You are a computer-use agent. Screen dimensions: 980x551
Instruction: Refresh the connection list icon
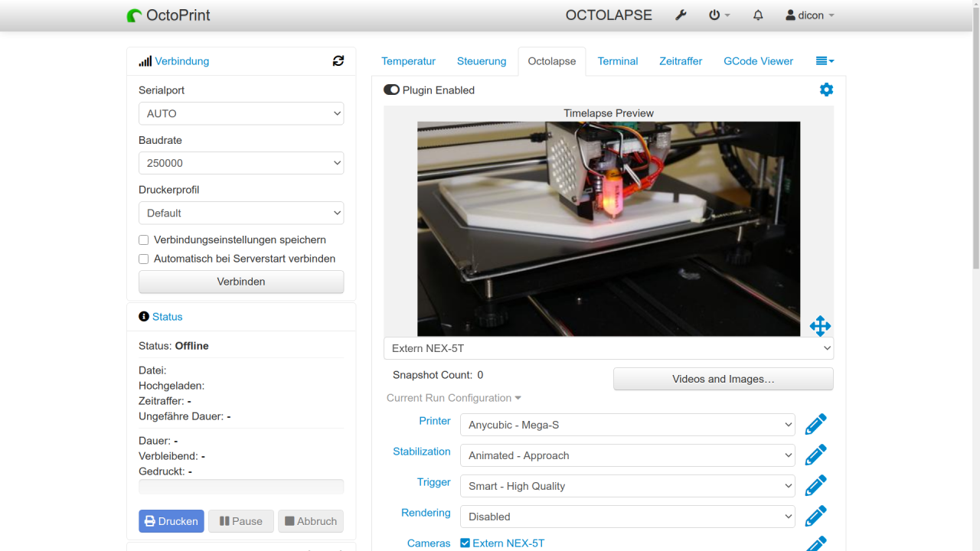(338, 60)
